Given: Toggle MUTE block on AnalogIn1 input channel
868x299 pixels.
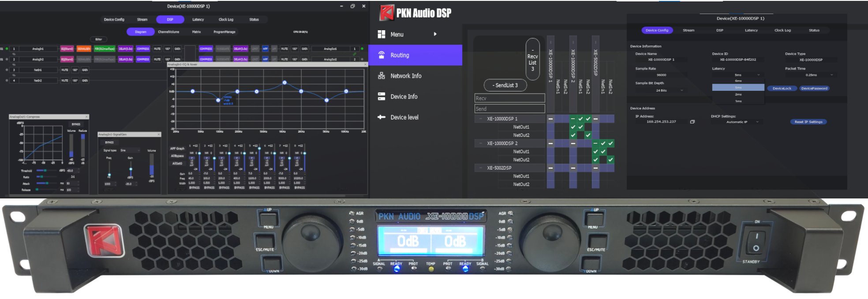Looking at the screenshot, I should [157, 49].
